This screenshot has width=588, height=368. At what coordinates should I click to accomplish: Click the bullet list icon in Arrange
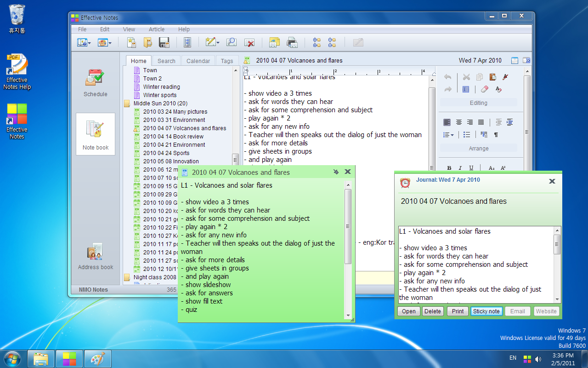[x=467, y=135]
